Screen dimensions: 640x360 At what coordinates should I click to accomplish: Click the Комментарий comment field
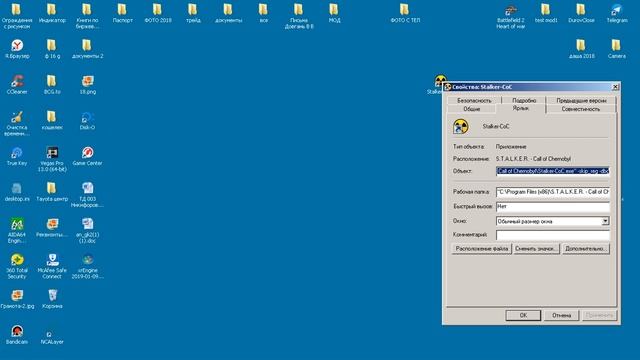pos(553,235)
